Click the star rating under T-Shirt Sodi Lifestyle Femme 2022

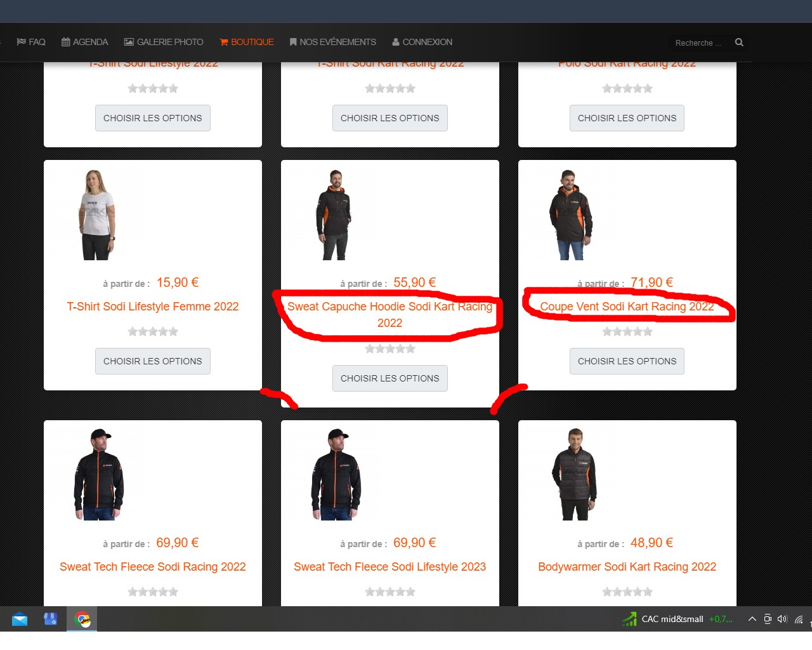point(153,331)
